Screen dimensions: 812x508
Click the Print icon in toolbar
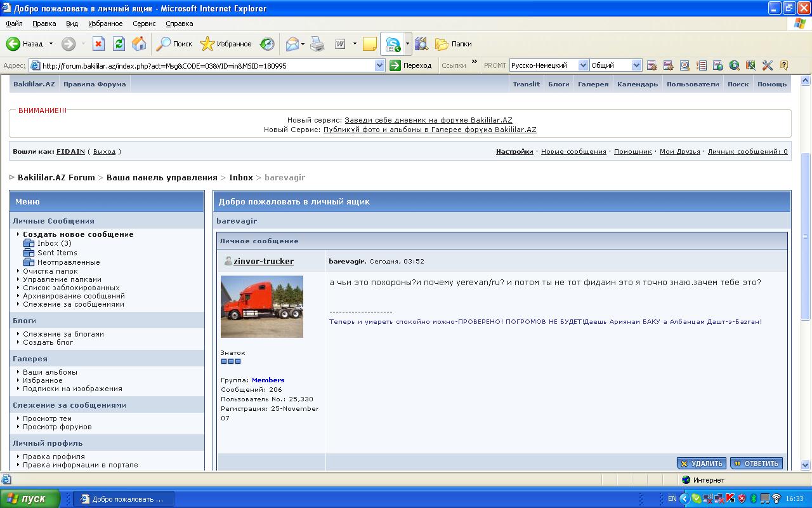point(317,44)
